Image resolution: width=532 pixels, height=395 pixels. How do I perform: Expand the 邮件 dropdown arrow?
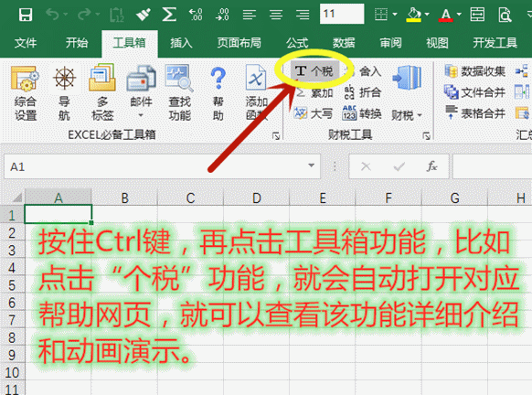click(141, 115)
